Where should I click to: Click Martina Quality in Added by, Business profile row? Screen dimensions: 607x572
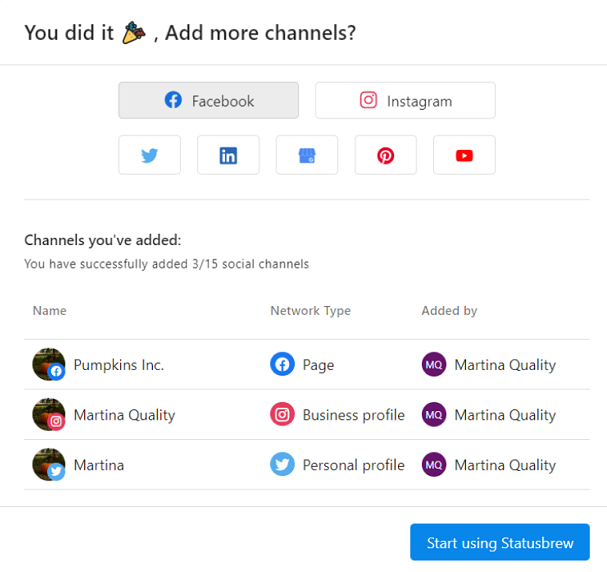505,415
